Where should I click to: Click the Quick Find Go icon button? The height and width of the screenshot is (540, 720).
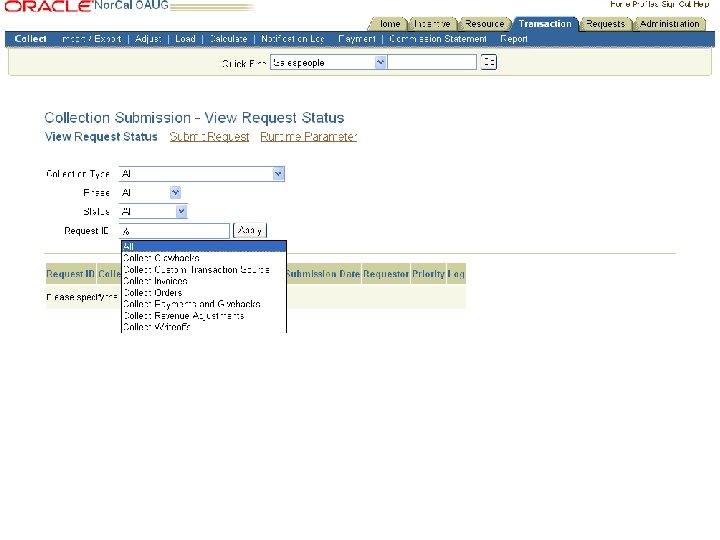[489, 62]
